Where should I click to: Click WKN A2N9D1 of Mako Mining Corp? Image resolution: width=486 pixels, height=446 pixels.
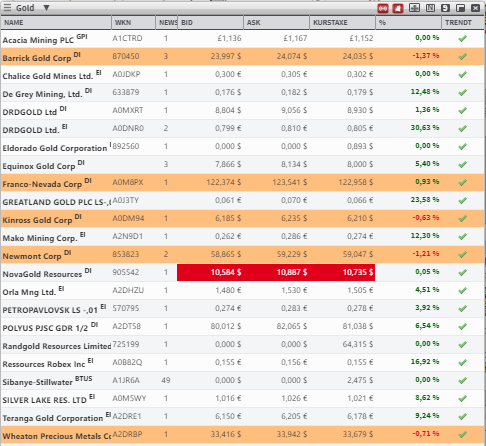click(x=128, y=236)
